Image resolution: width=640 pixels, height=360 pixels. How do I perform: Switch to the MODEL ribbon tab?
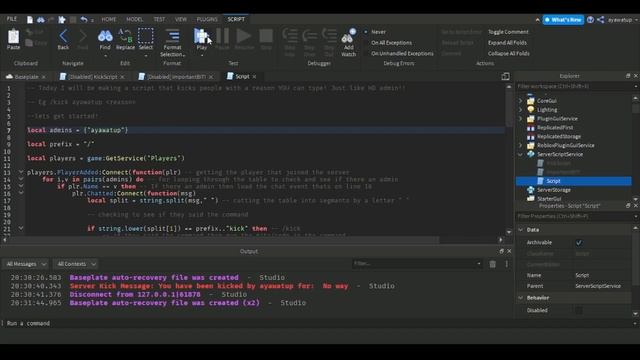[x=134, y=19]
